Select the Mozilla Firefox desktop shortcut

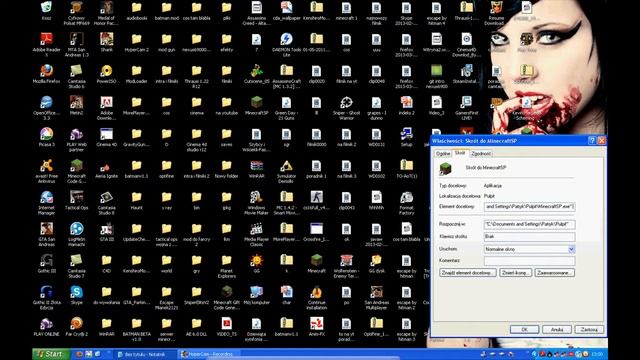47,74
